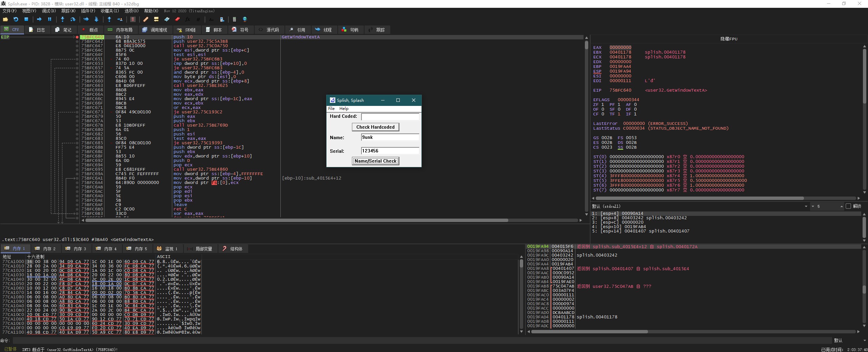Open the calculator tool icon
868x352 pixels.
tap(234, 19)
